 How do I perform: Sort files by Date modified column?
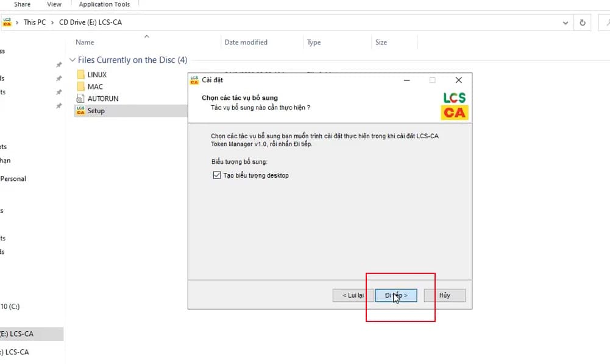coord(246,43)
